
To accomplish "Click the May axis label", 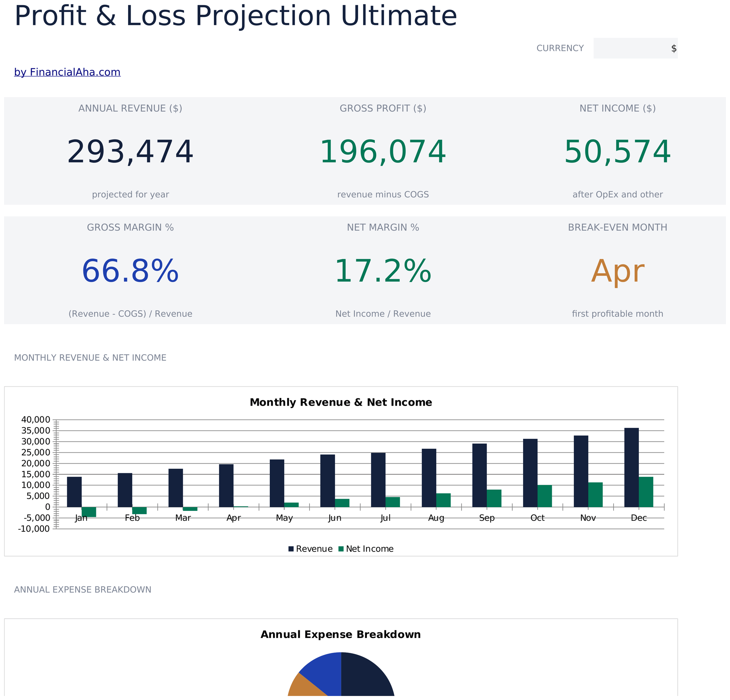I will click(x=284, y=518).
